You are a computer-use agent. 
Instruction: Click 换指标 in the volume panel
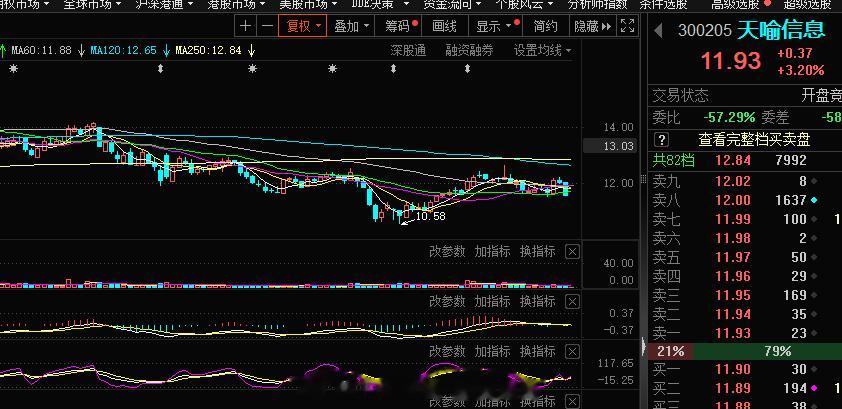click(538, 252)
